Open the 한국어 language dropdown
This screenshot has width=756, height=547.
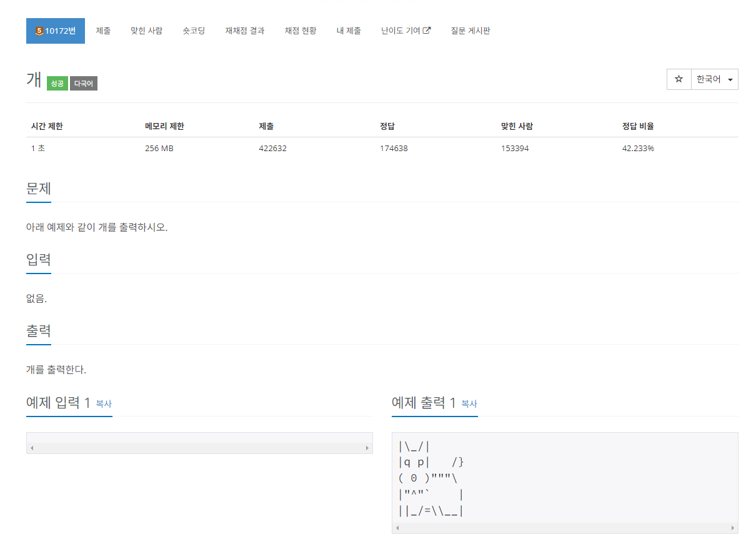[715, 79]
